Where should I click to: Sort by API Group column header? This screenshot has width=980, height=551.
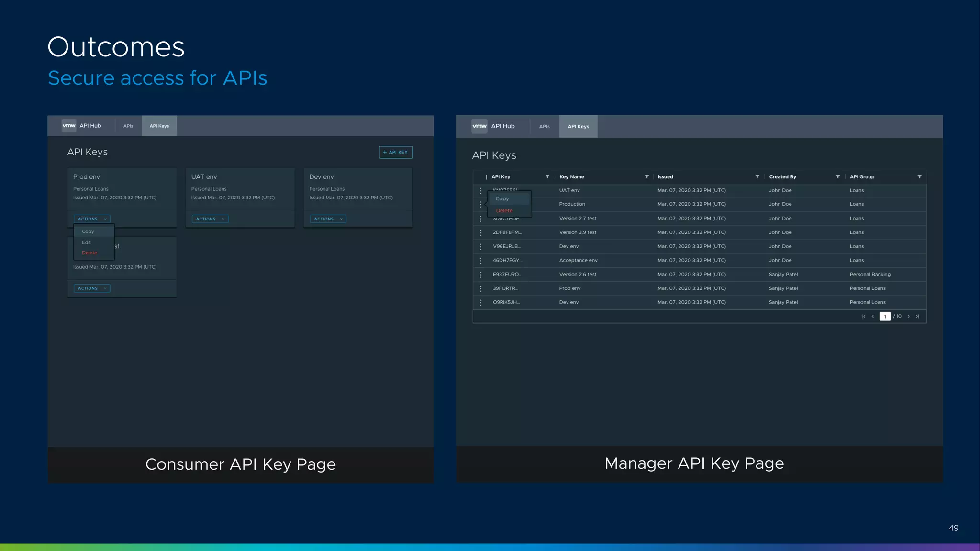pyautogui.click(x=862, y=177)
